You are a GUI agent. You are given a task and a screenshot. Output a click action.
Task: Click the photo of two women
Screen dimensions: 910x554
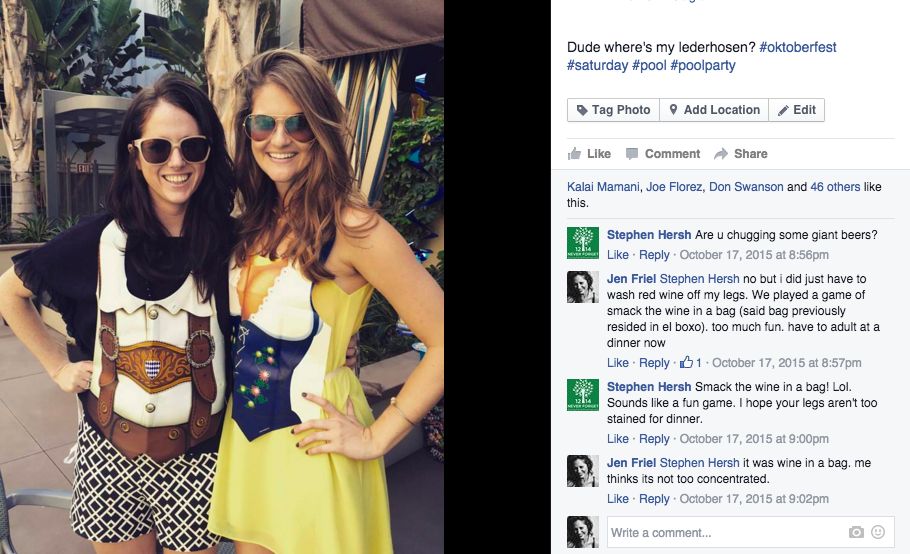[x=222, y=277]
